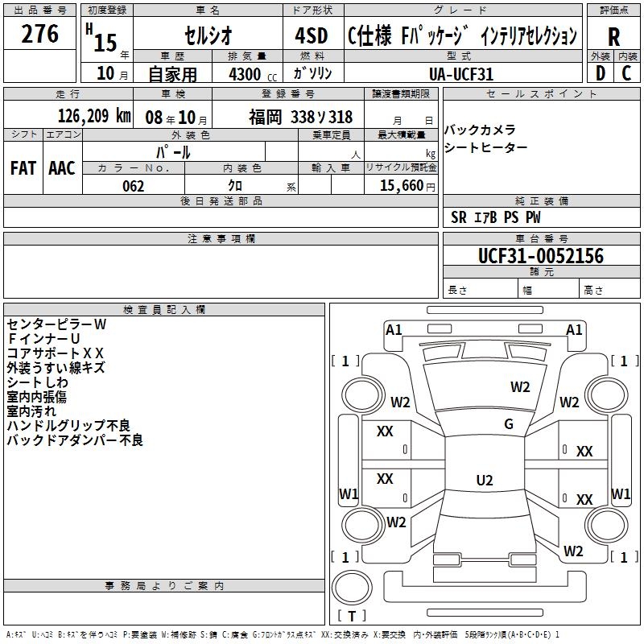Select the note 外装うすい線キズ
The height and width of the screenshot is (644, 644).
tap(56, 367)
